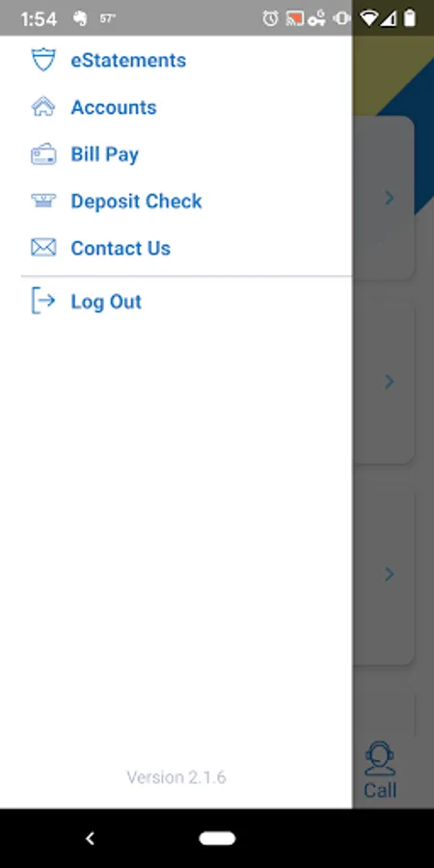Viewport: 434px width, 868px height.
Task: Expand the first card's chevron arrow
Action: (x=390, y=198)
